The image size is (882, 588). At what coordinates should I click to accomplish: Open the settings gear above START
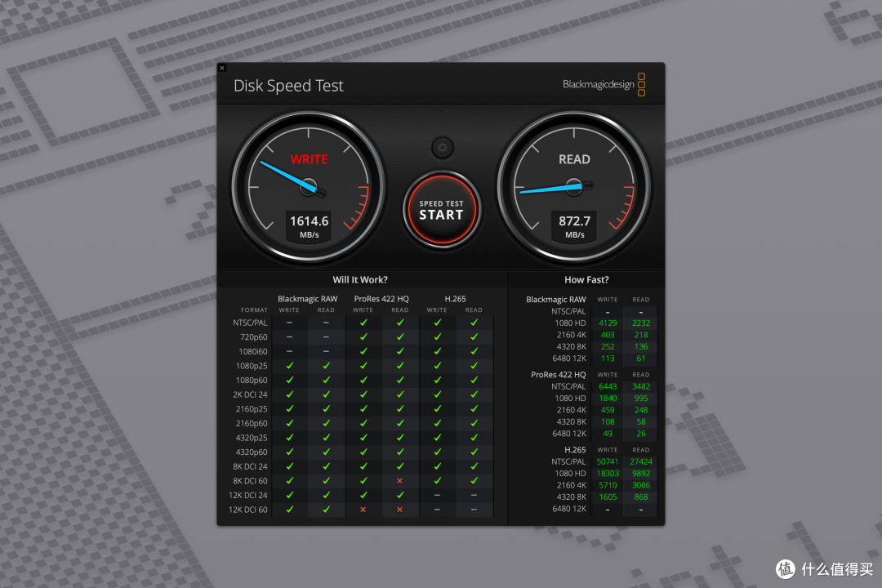pyautogui.click(x=443, y=148)
